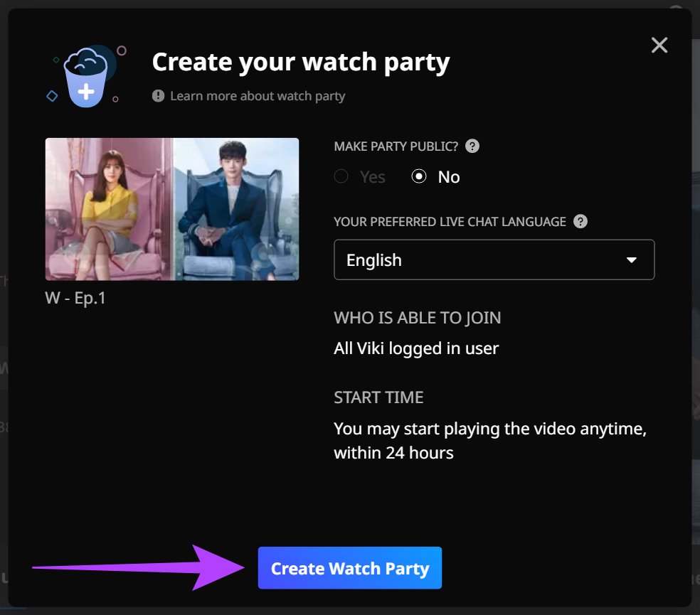
Task: Click Your Preferred Live Chat Language label
Action: tap(450, 221)
